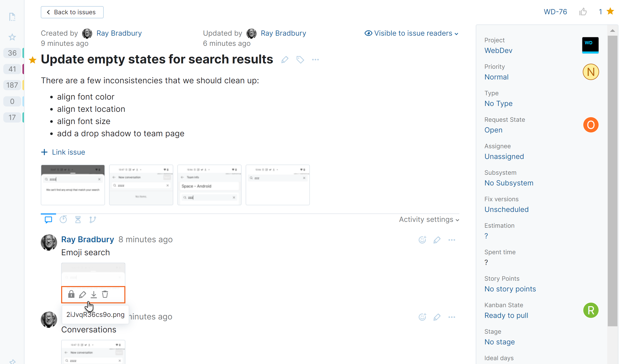The height and width of the screenshot is (364, 634).
Task: Open the issue history view
Action: click(x=63, y=219)
